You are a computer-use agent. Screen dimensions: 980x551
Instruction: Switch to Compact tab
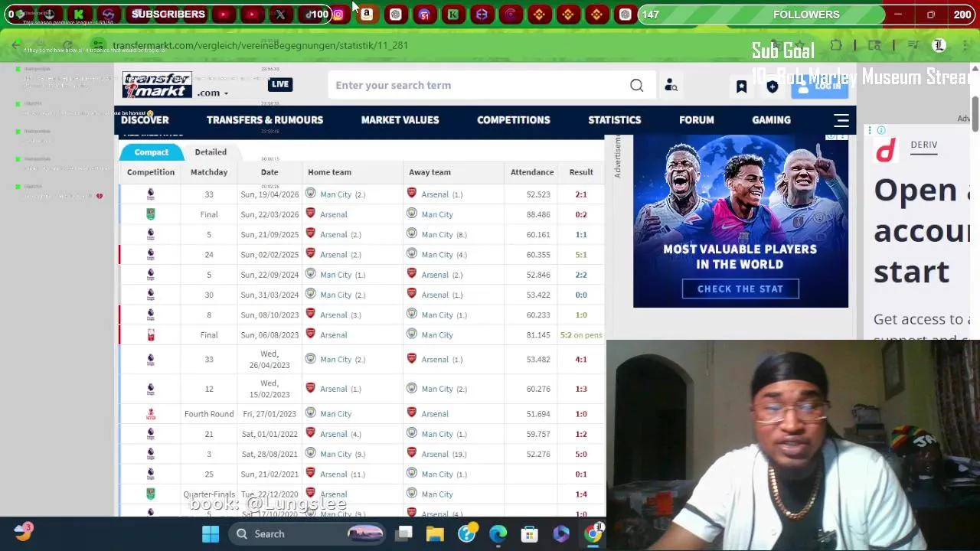pos(152,152)
